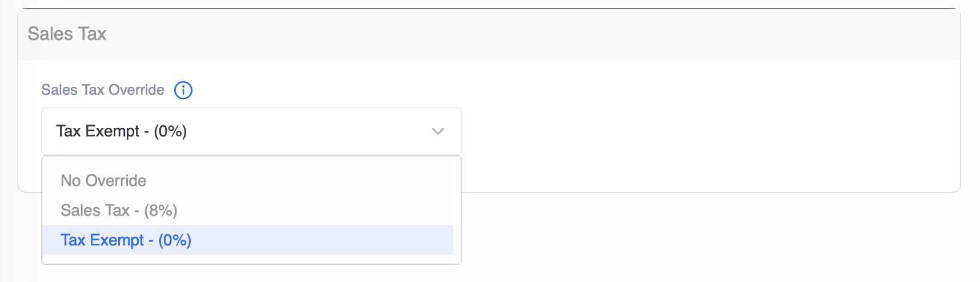Click the info icon beside Sales Tax Override
The height and width of the screenshot is (282, 980).
183,90
